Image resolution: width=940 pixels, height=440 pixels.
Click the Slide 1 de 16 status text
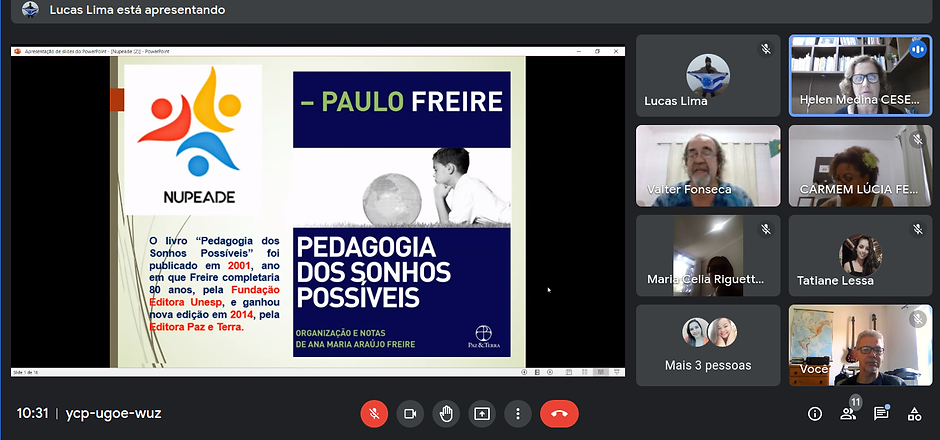point(25,372)
